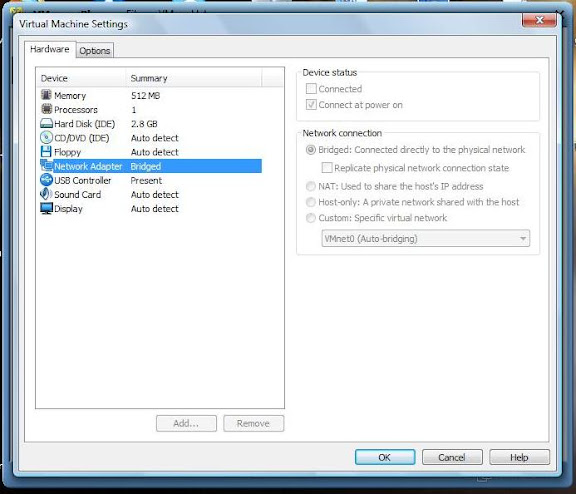Toggle the Connected checkbox

pos(311,89)
